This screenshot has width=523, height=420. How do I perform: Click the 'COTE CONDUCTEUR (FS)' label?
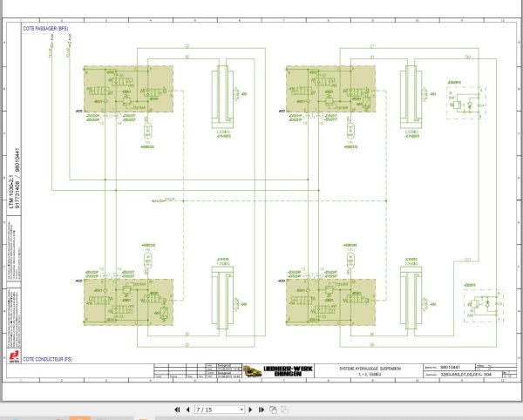tap(47, 359)
